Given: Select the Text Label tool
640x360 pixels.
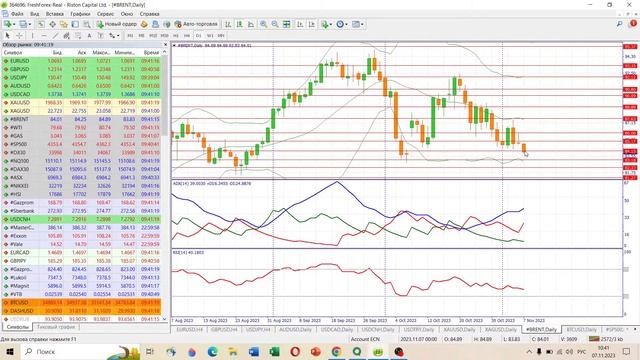Looking at the screenshot, I should [100, 36].
